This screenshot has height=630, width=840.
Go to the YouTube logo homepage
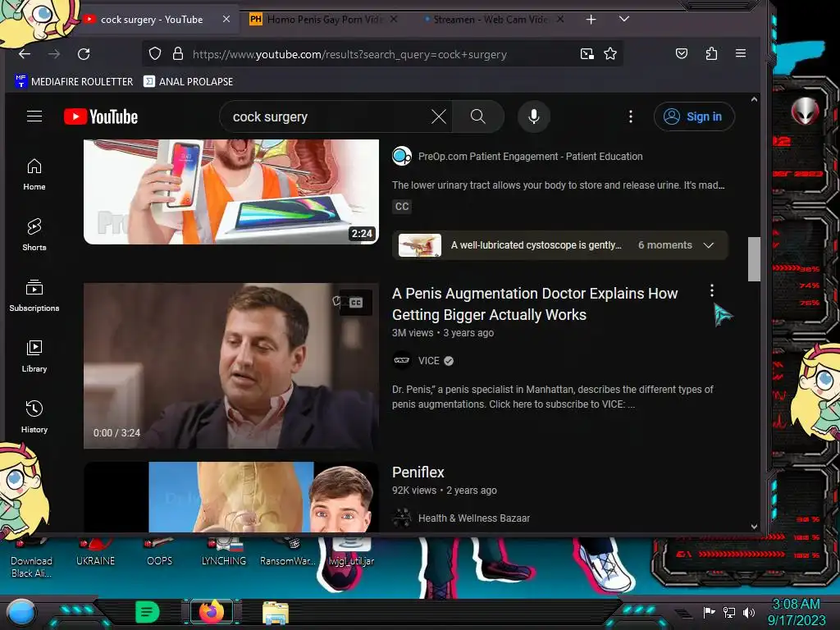101,116
